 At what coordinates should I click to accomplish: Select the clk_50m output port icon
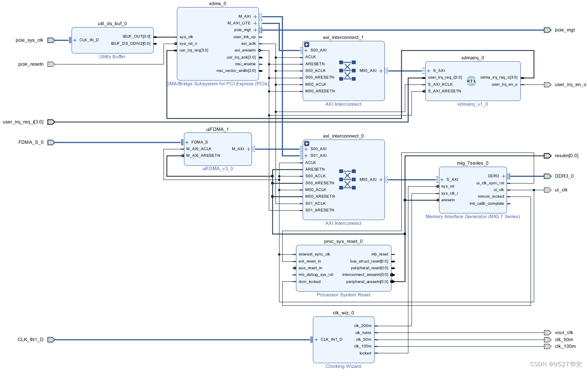click(x=548, y=340)
